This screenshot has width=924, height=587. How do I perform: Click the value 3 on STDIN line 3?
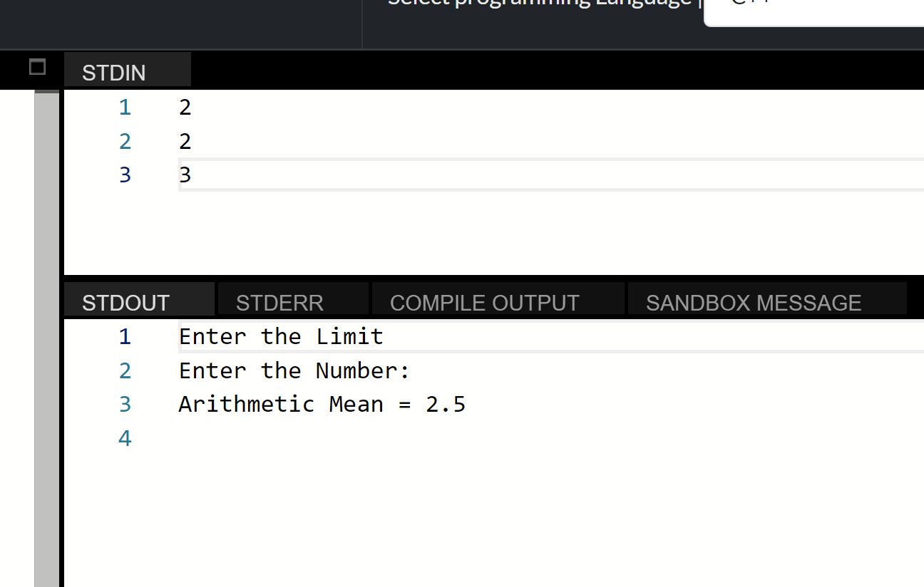185,175
